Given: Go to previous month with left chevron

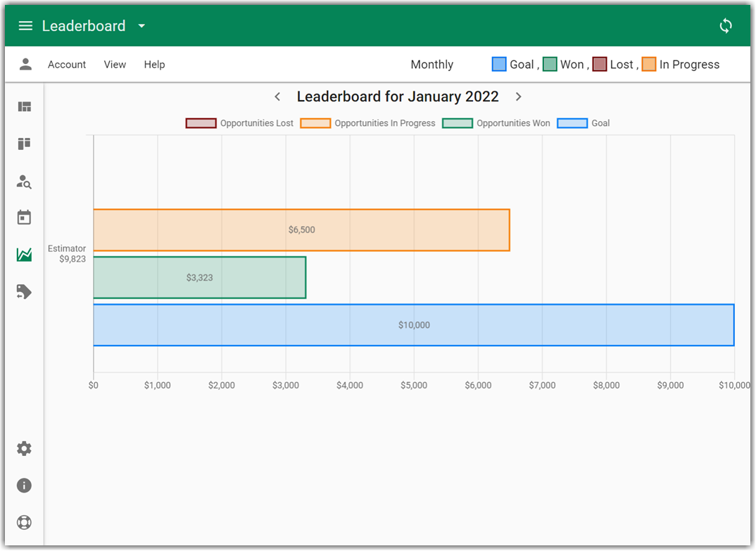Looking at the screenshot, I should tap(277, 97).
